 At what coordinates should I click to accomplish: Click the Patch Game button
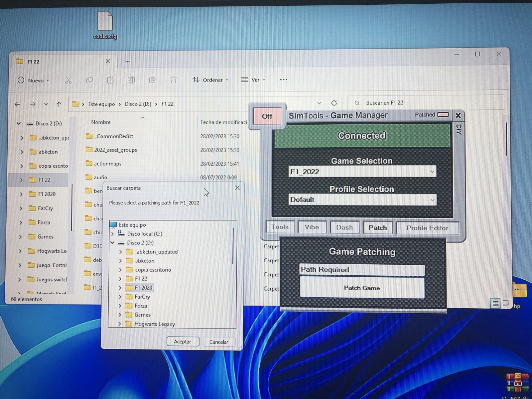(362, 288)
